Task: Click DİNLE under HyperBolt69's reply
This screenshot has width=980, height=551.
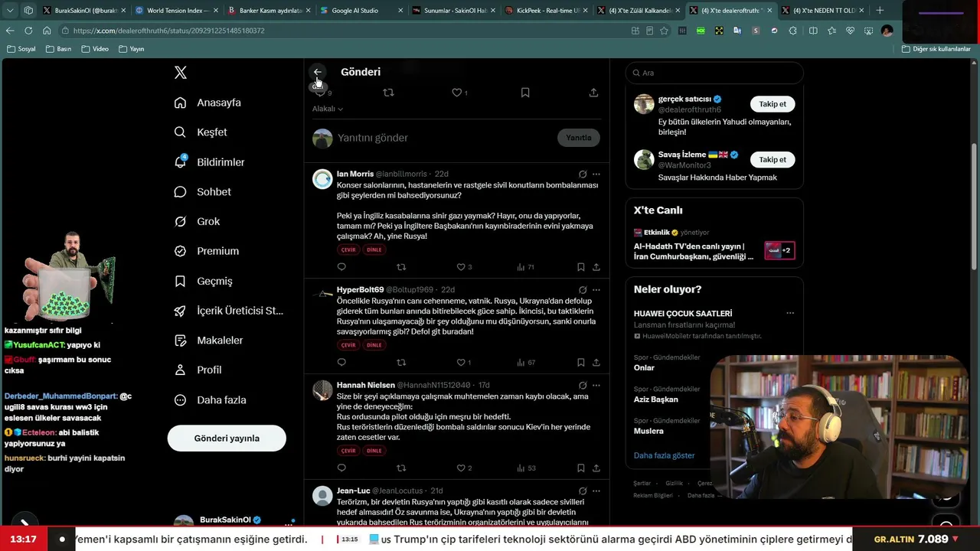Action: [x=374, y=345]
